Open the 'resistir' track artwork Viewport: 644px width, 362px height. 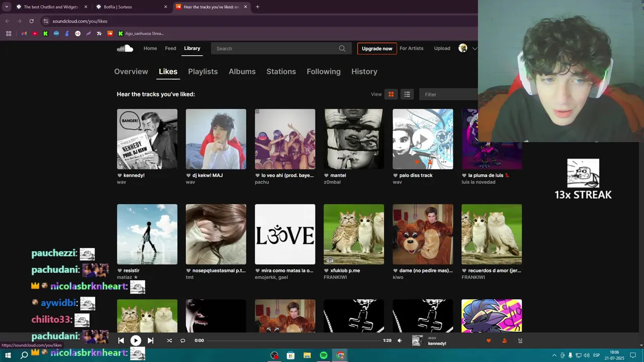point(147,234)
